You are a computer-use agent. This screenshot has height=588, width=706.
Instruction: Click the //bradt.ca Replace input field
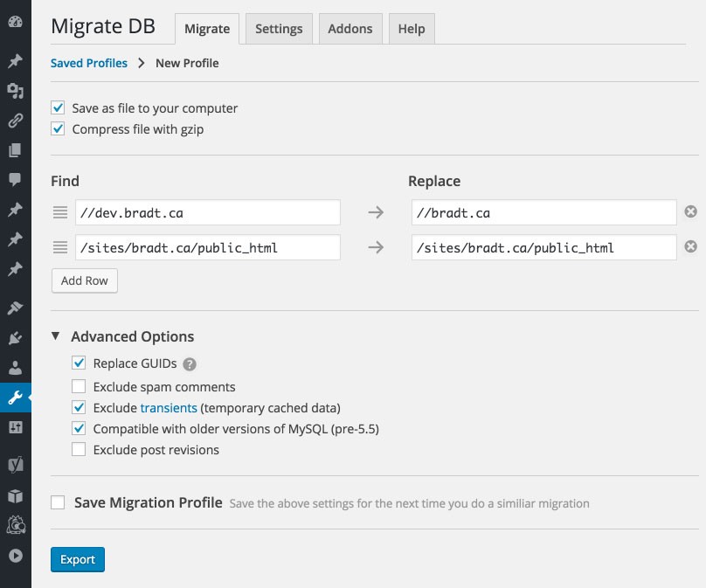543,212
